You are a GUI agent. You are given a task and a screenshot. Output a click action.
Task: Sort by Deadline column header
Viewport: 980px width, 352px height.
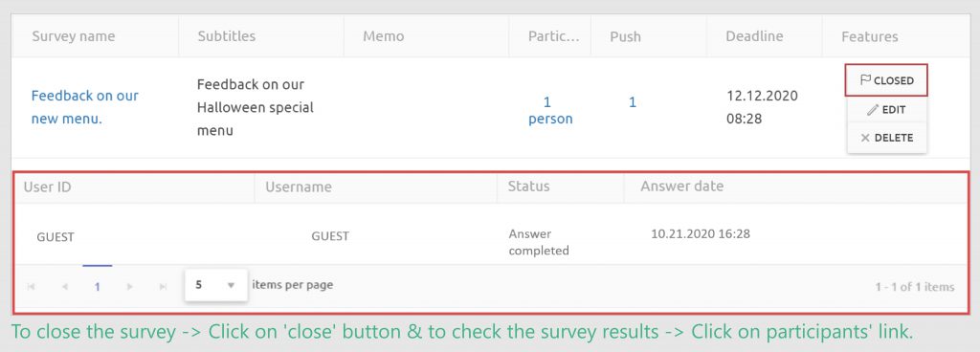(x=754, y=36)
